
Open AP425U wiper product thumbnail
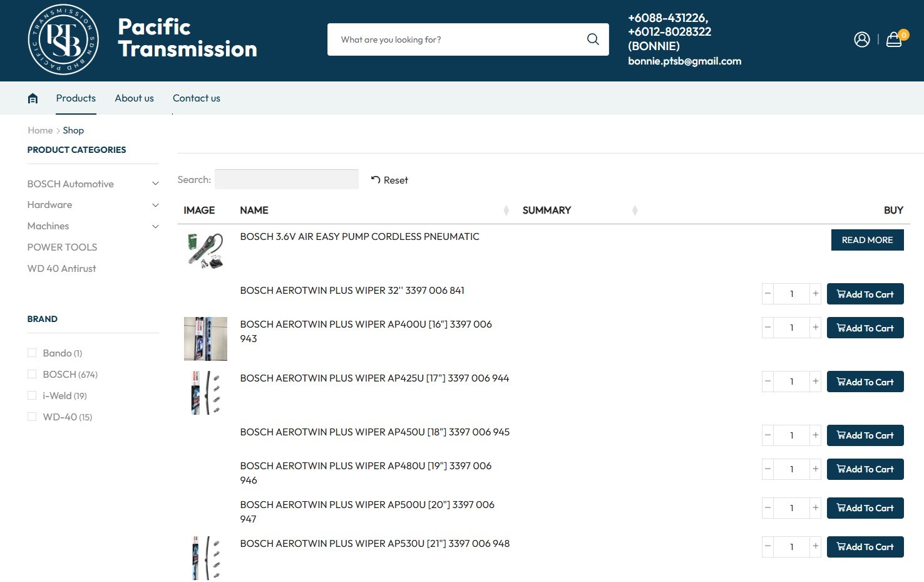205,393
